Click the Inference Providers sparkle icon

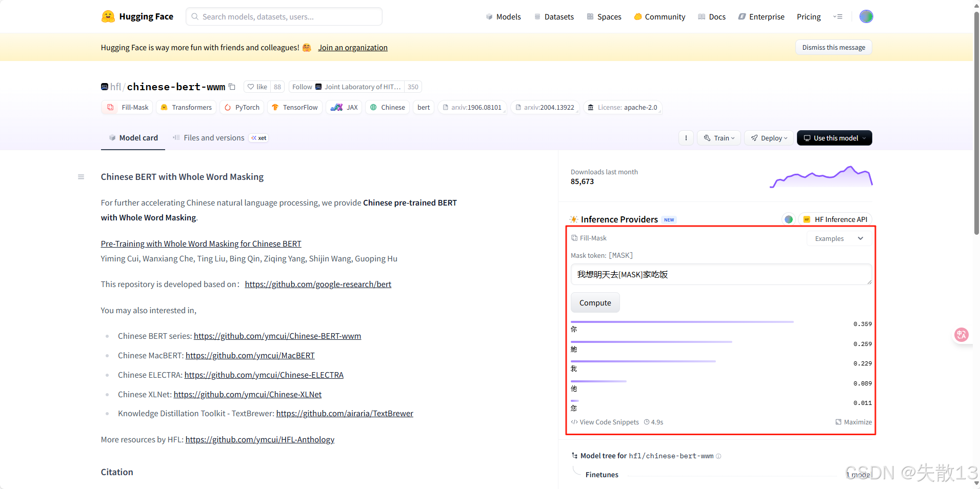tap(574, 219)
